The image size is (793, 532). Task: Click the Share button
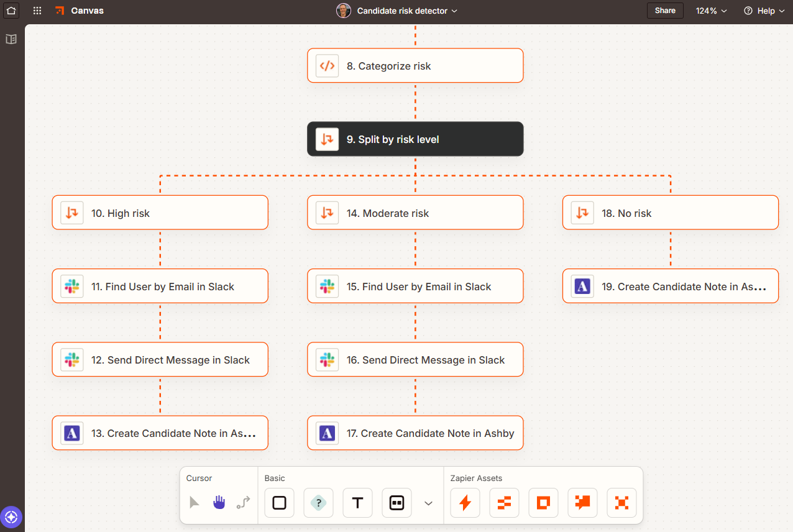tap(665, 11)
